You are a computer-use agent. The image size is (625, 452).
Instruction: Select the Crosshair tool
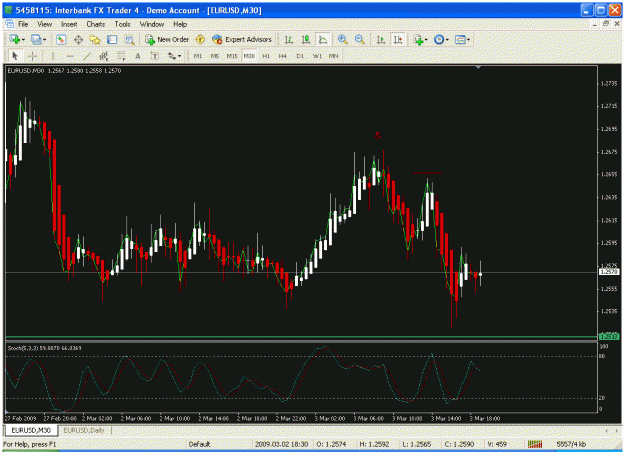[x=32, y=56]
